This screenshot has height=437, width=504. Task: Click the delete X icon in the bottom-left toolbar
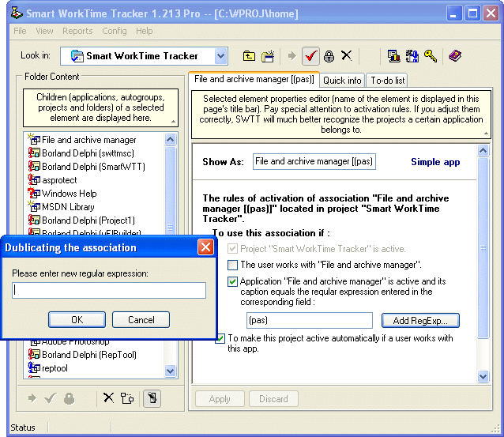pos(109,397)
